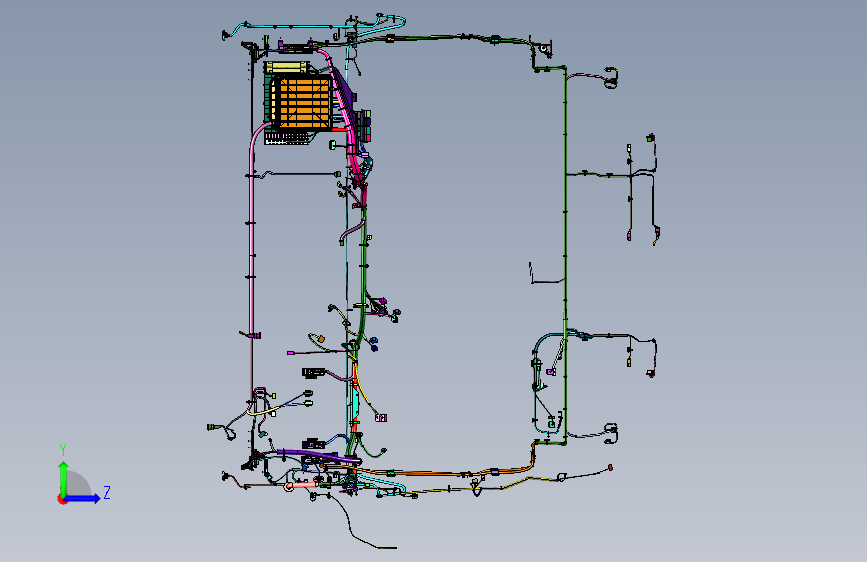Select the pale yellow module above fuse box
The height and width of the screenshot is (562, 867).
point(286,67)
